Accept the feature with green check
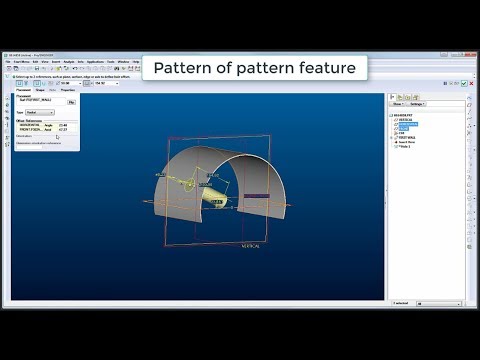 [x=464, y=83]
